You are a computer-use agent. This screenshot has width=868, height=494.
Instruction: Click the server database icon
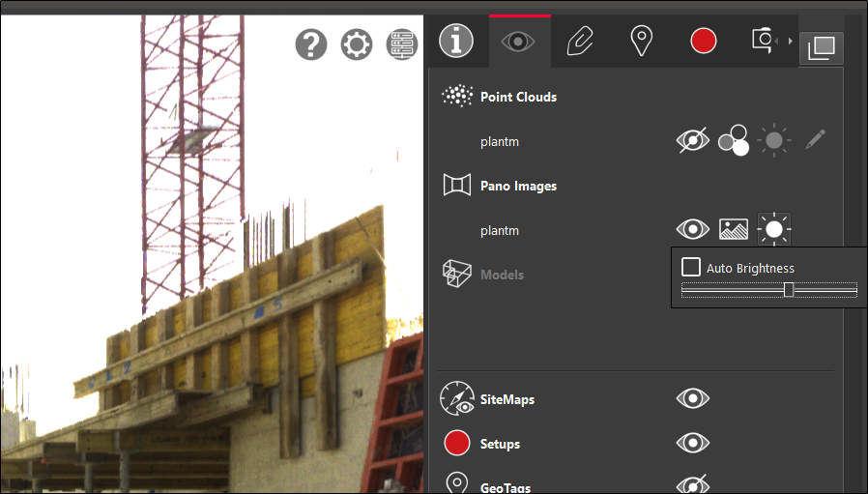tap(401, 44)
